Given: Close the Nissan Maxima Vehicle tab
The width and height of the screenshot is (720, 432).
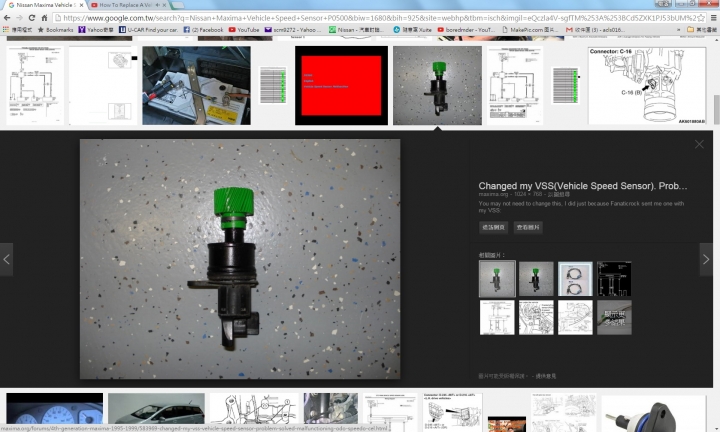Looking at the screenshot, I should coord(81,5).
